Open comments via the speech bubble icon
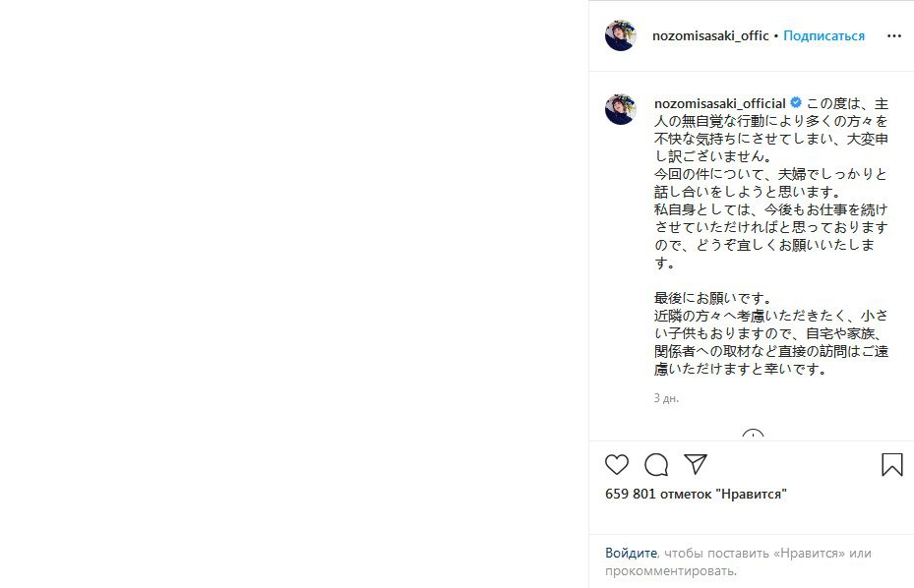 [x=656, y=464]
